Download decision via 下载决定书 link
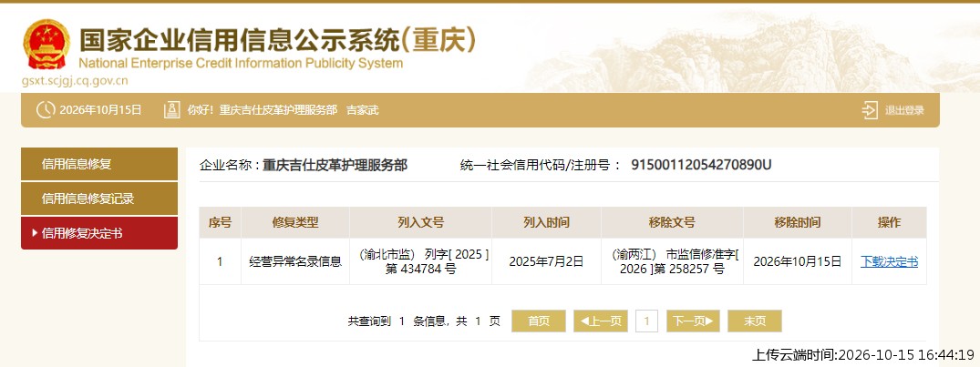The height and width of the screenshot is (367, 980). coord(889,261)
